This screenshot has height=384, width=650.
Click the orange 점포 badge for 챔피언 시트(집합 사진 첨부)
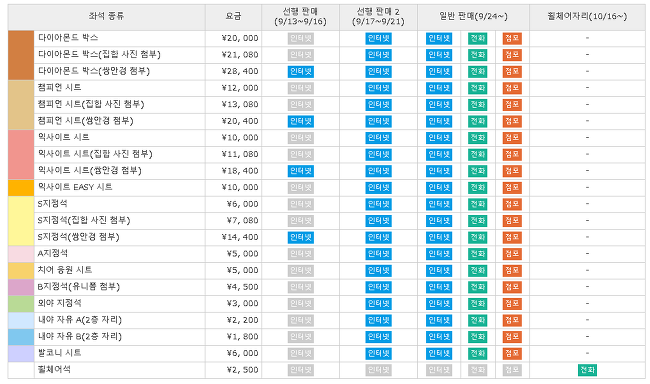512,105
